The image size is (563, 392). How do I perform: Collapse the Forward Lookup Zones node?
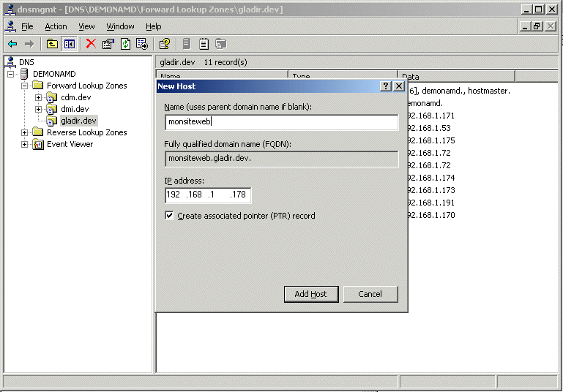pos(25,86)
